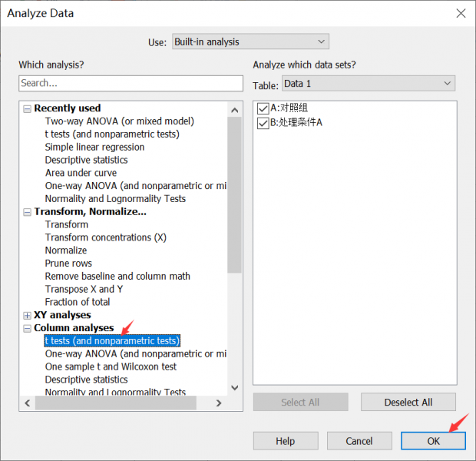The height and width of the screenshot is (461, 476).
Task: Collapse the Recently used section
Action: click(x=28, y=109)
